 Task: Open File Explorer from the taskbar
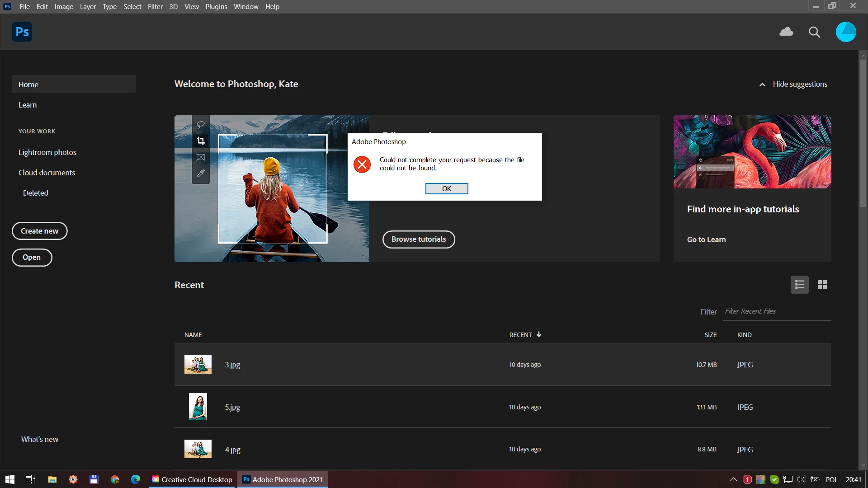pyautogui.click(x=52, y=479)
